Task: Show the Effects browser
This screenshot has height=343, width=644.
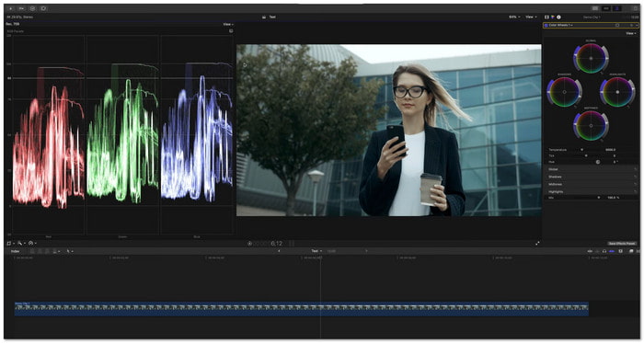Action: coord(631,251)
